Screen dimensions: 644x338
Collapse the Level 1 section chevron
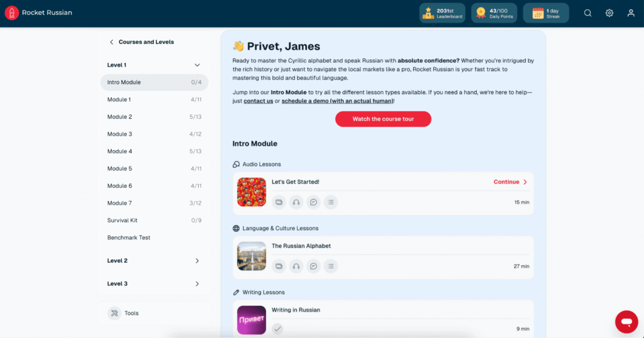[197, 65]
